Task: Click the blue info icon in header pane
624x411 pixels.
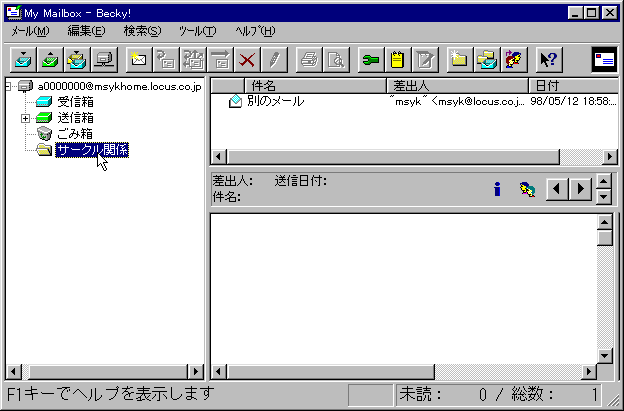Action: [497, 188]
